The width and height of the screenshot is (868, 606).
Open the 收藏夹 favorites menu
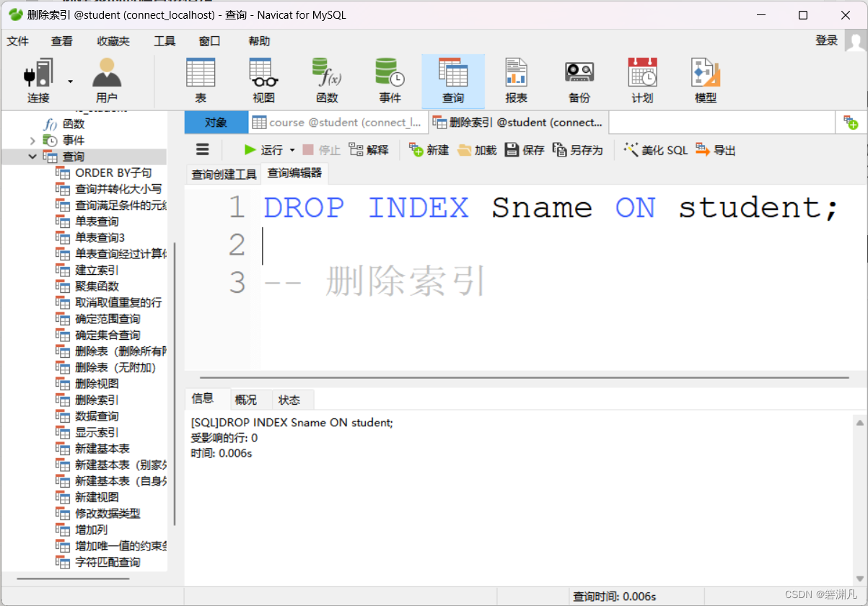point(113,41)
